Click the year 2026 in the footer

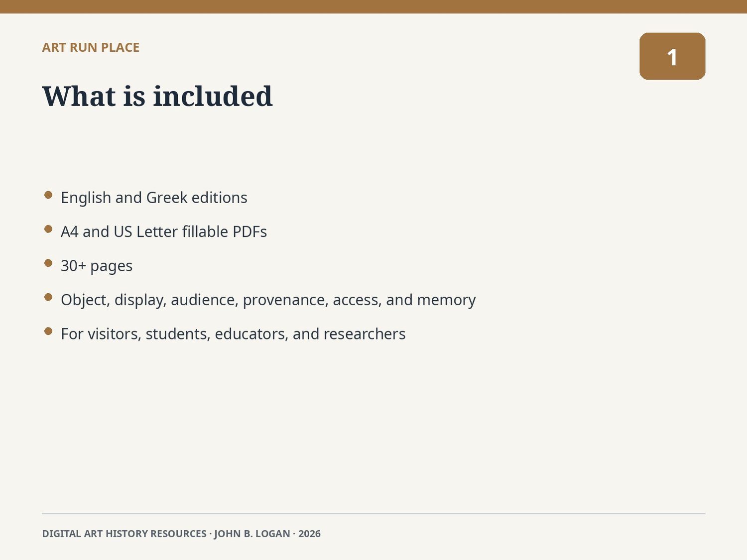point(309,534)
